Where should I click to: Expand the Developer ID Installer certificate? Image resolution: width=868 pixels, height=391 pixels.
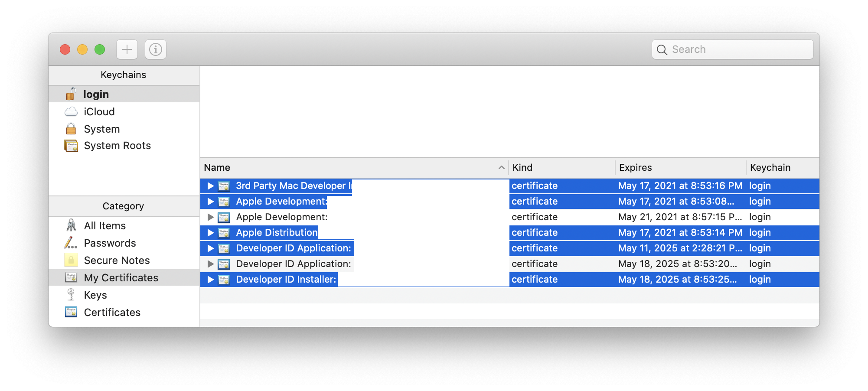click(211, 280)
